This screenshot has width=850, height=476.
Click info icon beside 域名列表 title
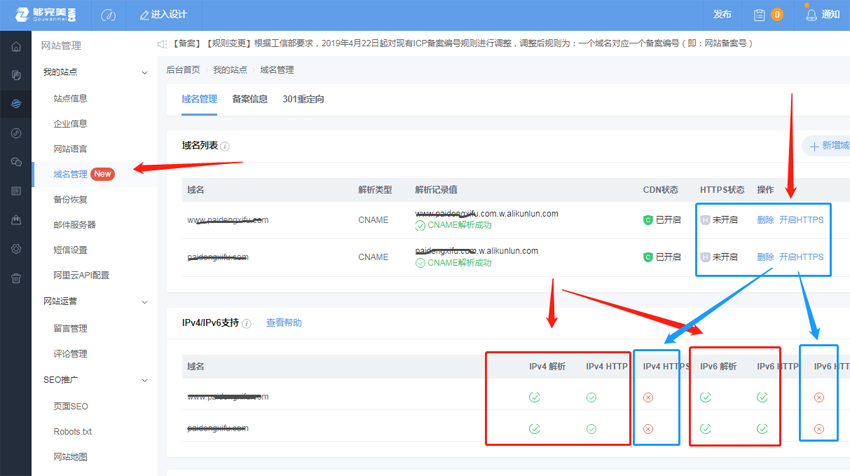(225, 146)
